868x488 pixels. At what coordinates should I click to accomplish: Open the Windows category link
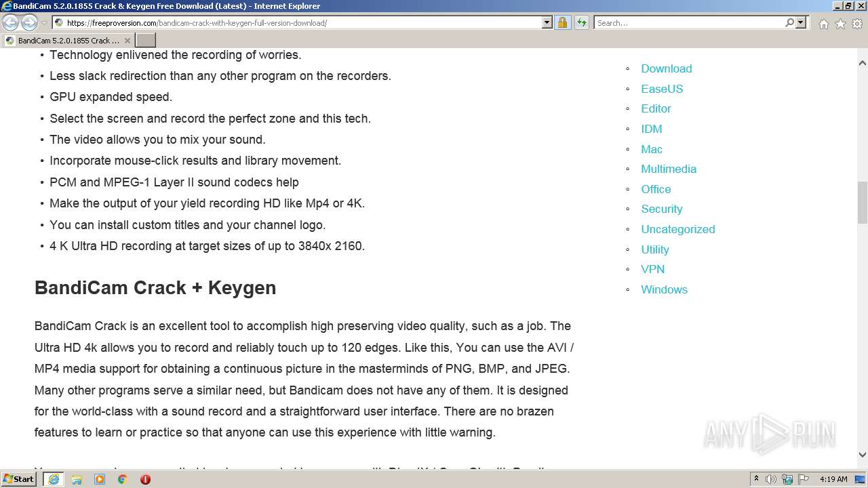665,289
